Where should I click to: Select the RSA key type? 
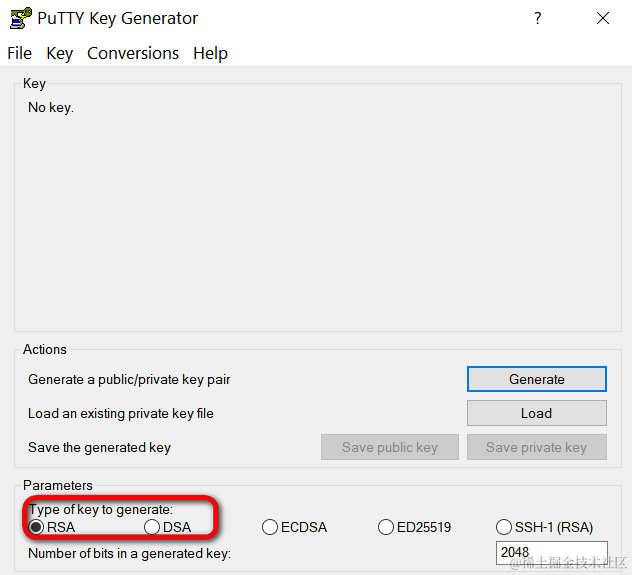52,527
